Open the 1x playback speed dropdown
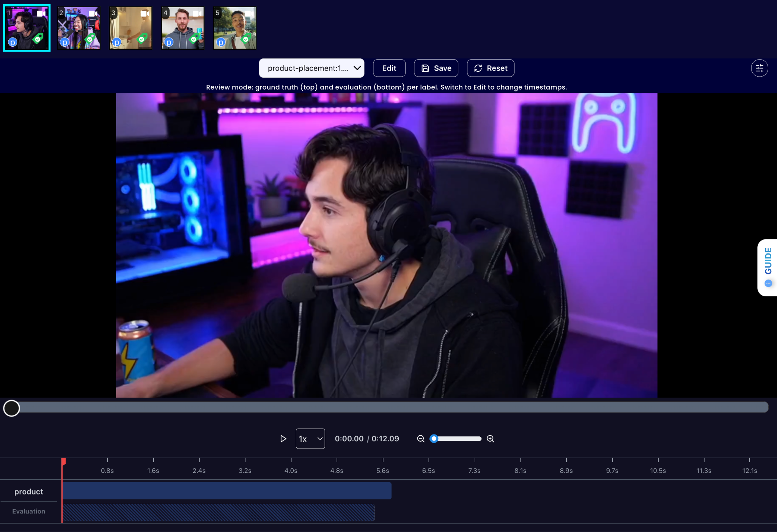The width and height of the screenshot is (777, 532). click(x=310, y=439)
